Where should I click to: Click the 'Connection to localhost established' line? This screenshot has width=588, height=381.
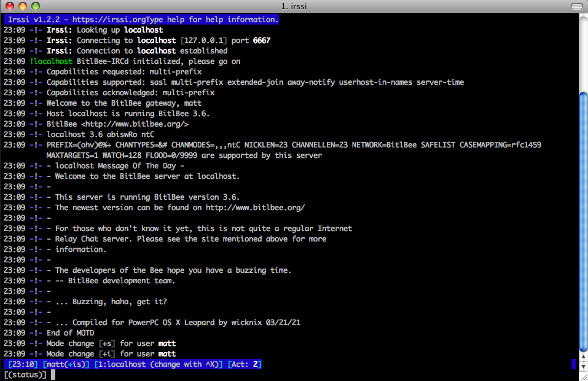tap(116, 50)
